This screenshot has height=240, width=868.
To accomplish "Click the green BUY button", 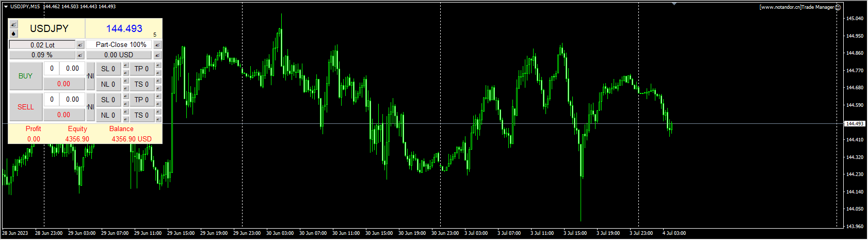I will (26, 76).
